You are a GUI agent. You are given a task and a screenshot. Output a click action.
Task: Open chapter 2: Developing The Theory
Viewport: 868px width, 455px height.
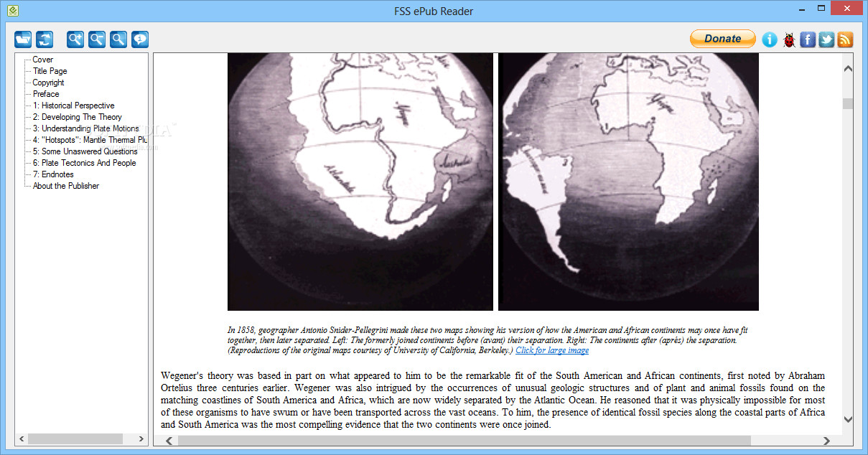click(x=78, y=117)
